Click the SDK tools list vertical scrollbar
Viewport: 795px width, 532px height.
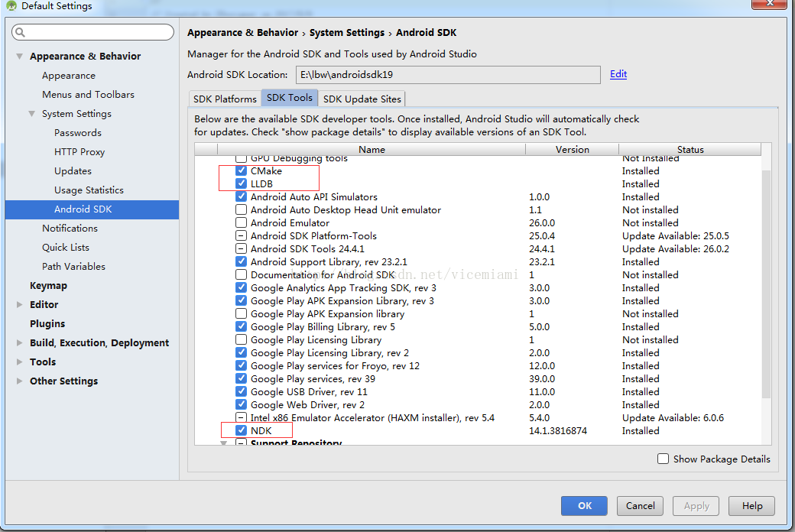click(x=766, y=284)
